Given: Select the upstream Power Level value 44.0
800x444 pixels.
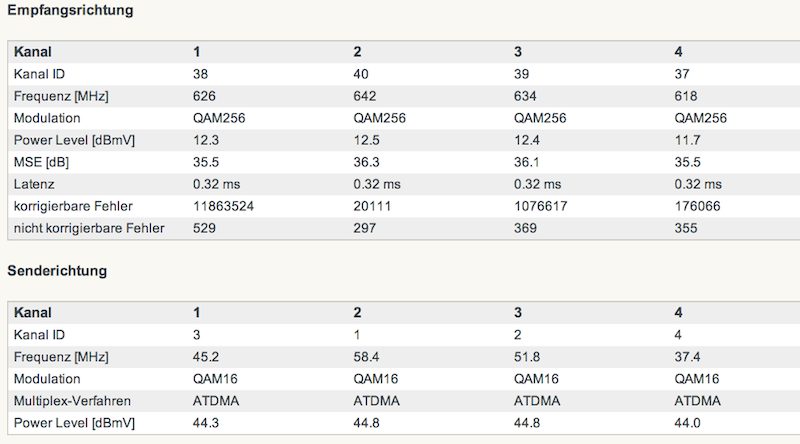Looking at the screenshot, I should (x=688, y=423).
